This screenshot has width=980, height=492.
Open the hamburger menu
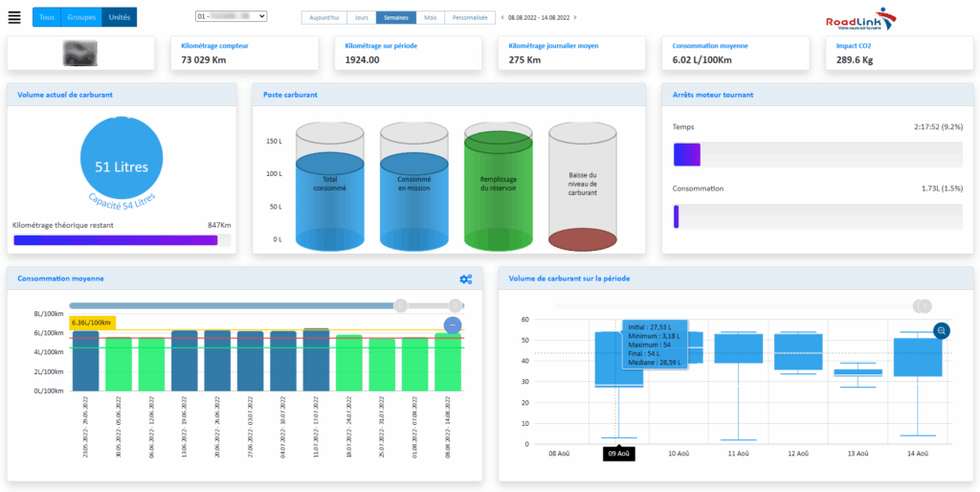pos(14,17)
